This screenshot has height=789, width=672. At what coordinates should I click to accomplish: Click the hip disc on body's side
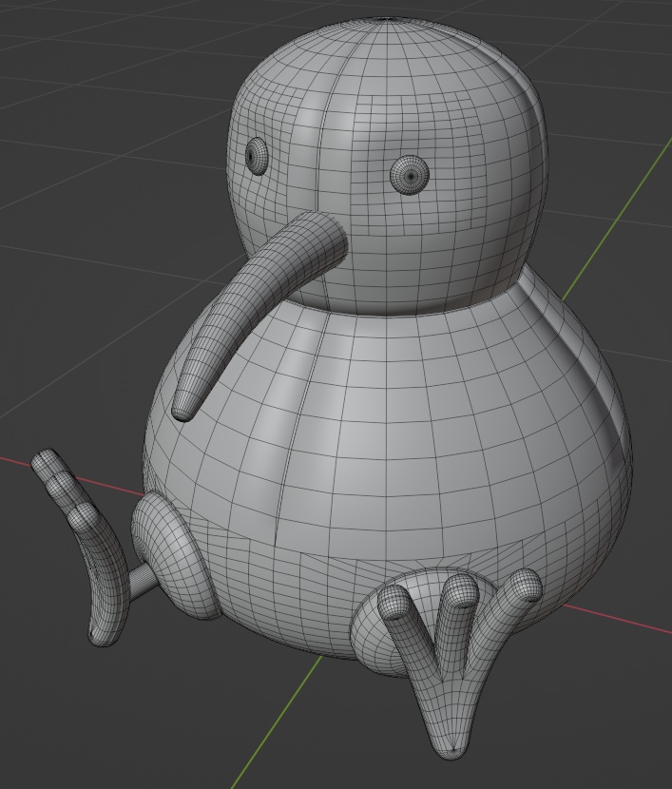(x=174, y=556)
